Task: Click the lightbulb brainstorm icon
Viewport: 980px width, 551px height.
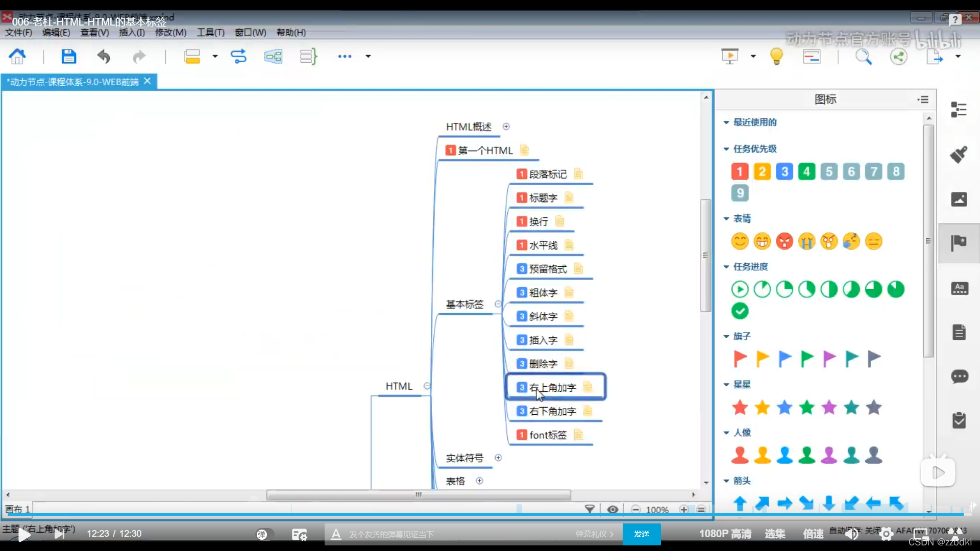Action: 776,56
